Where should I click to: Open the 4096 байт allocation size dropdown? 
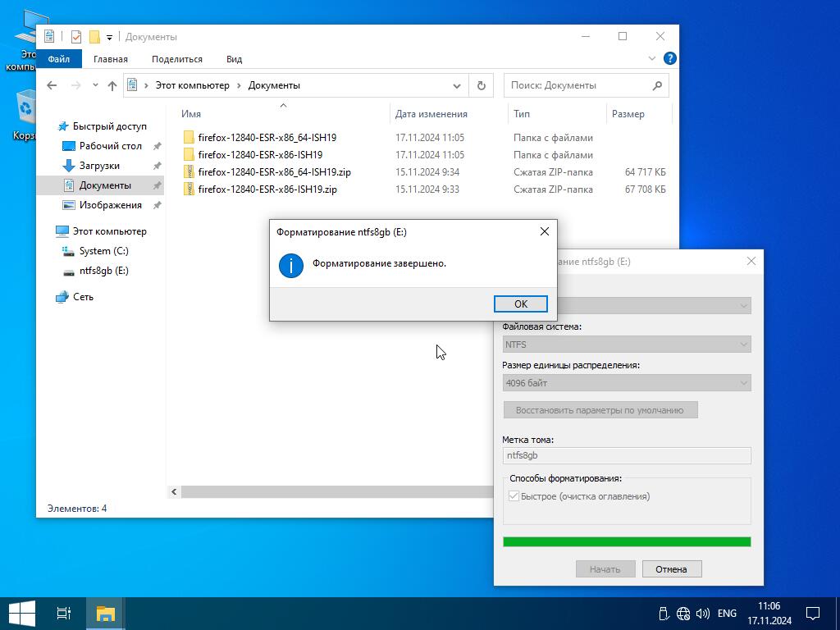tap(627, 383)
